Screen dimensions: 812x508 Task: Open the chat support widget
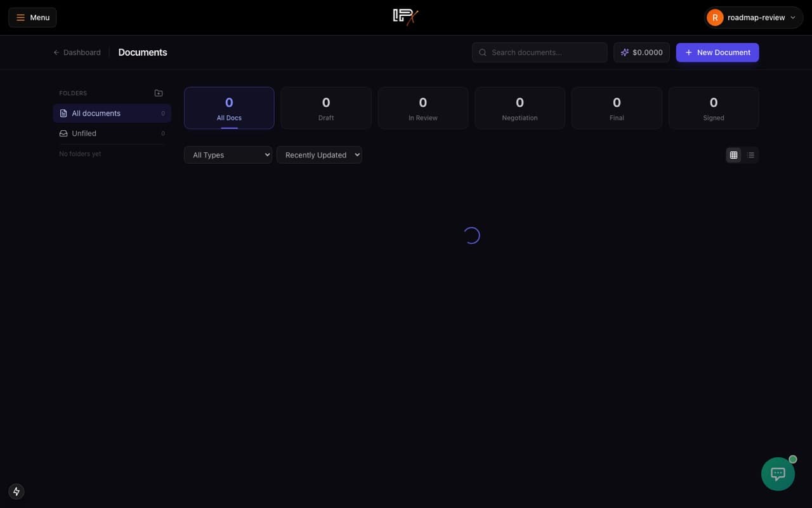pyautogui.click(x=778, y=474)
